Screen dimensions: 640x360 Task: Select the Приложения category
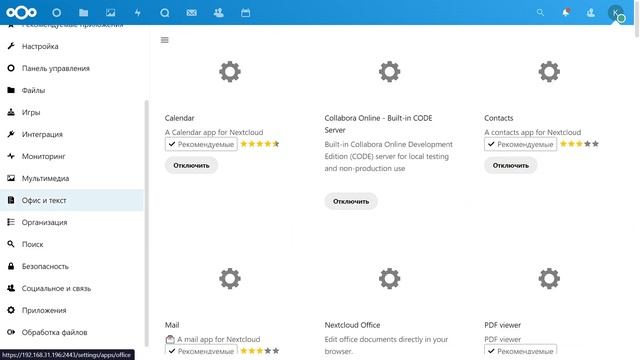[72, 311]
